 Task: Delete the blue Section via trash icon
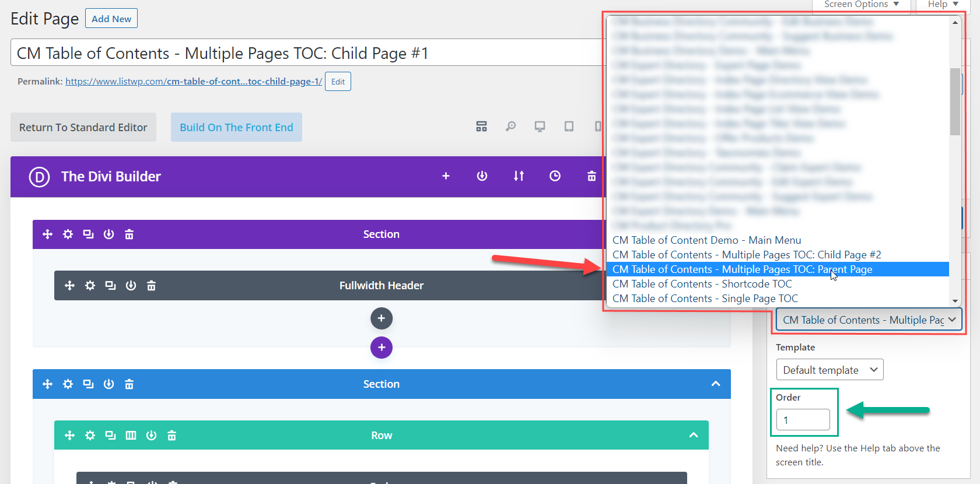pos(129,384)
